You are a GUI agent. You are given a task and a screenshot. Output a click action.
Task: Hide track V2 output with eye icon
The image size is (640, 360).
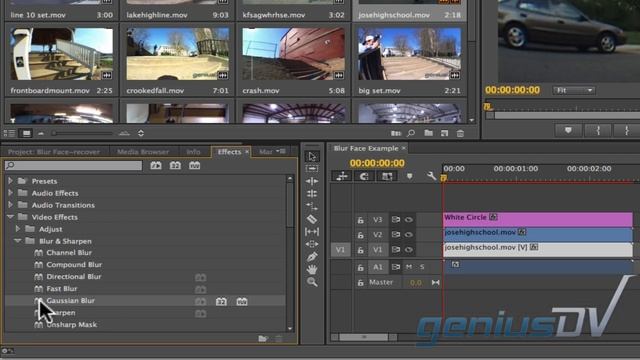[409, 235]
